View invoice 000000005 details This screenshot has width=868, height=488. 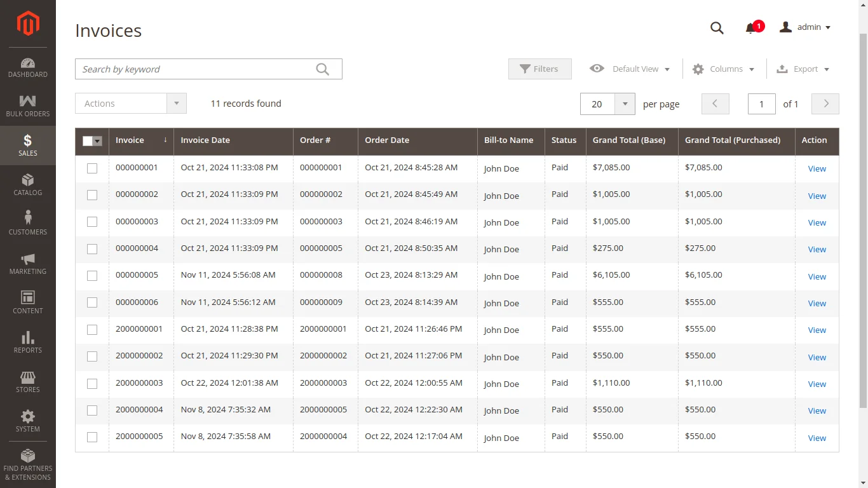coord(817,276)
